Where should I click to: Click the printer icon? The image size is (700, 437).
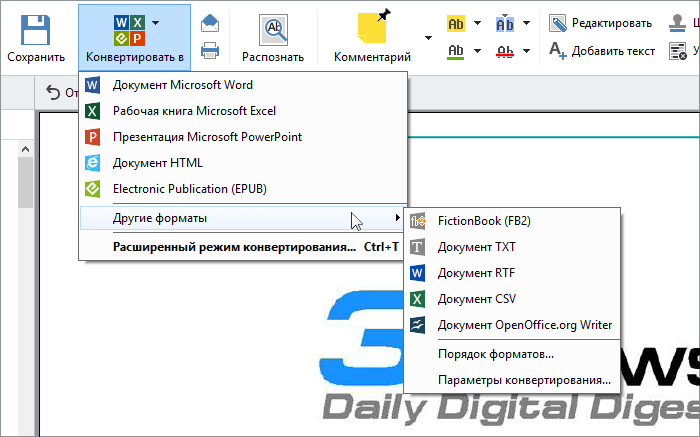tap(210, 50)
